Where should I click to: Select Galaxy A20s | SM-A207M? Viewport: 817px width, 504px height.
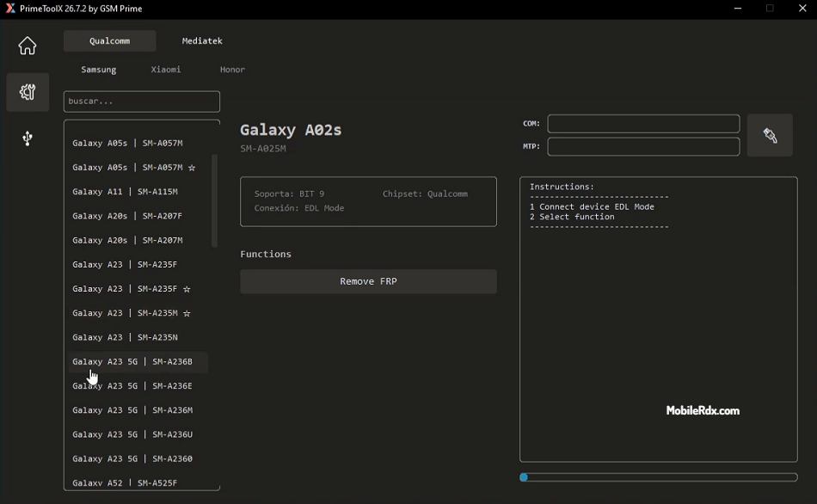point(138,240)
